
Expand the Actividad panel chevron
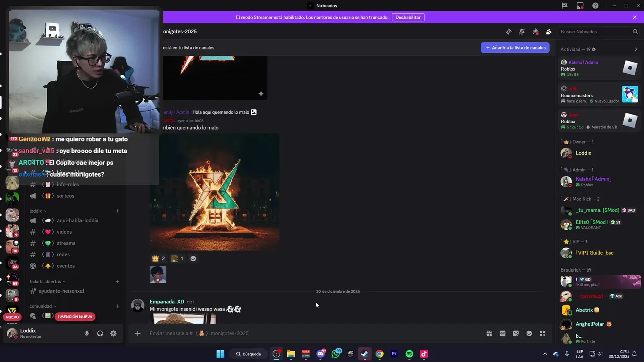[x=636, y=49]
